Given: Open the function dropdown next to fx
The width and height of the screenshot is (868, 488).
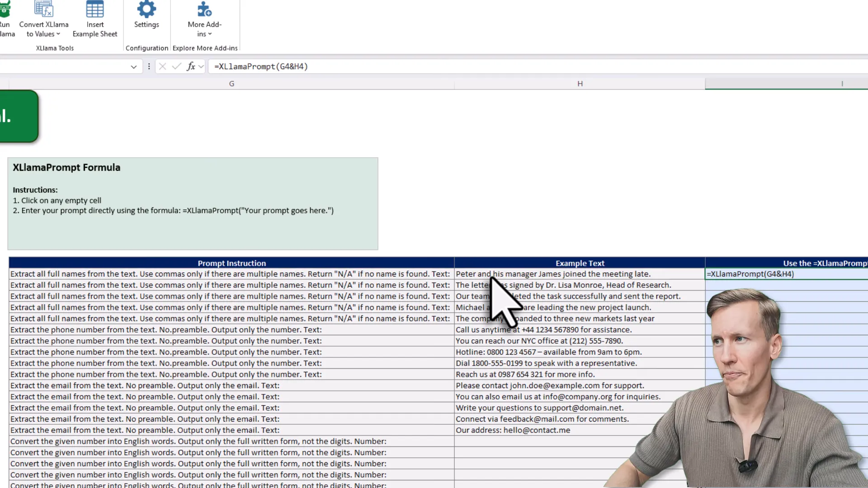Looking at the screenshot, I should tap(200, 66).
